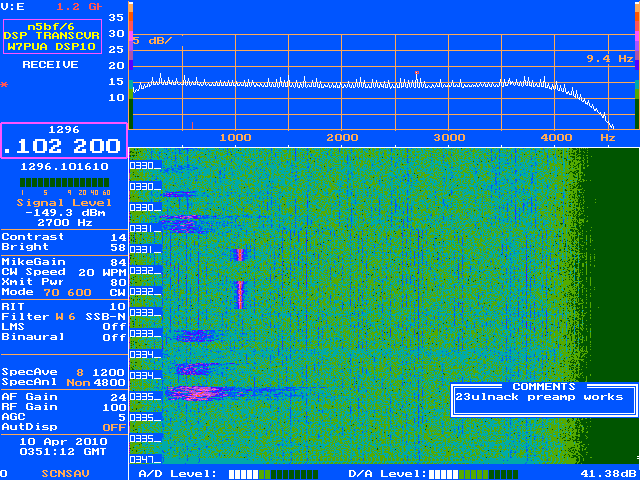640x480 pixels.
Task: Select the SCNSAV item at bottom
Action: [x=65, y=473]
